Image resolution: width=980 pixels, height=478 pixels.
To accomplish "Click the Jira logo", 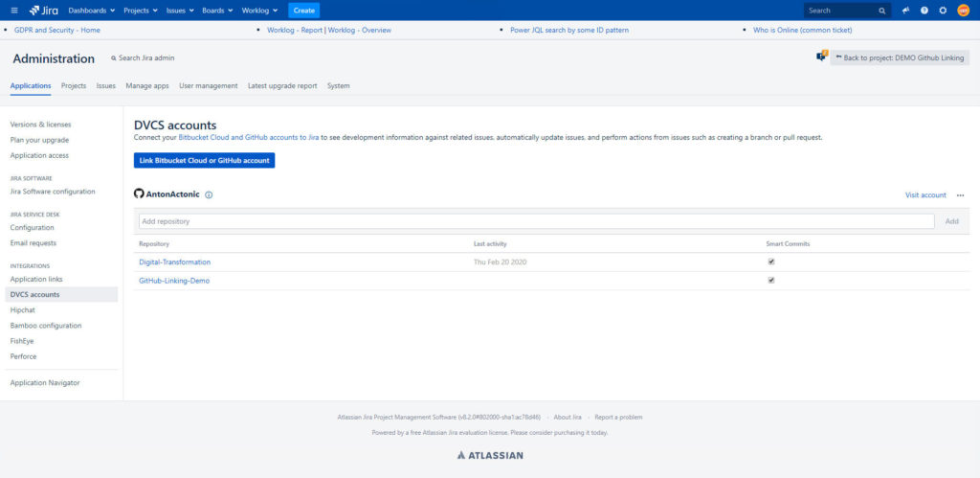I will [42, 11].
